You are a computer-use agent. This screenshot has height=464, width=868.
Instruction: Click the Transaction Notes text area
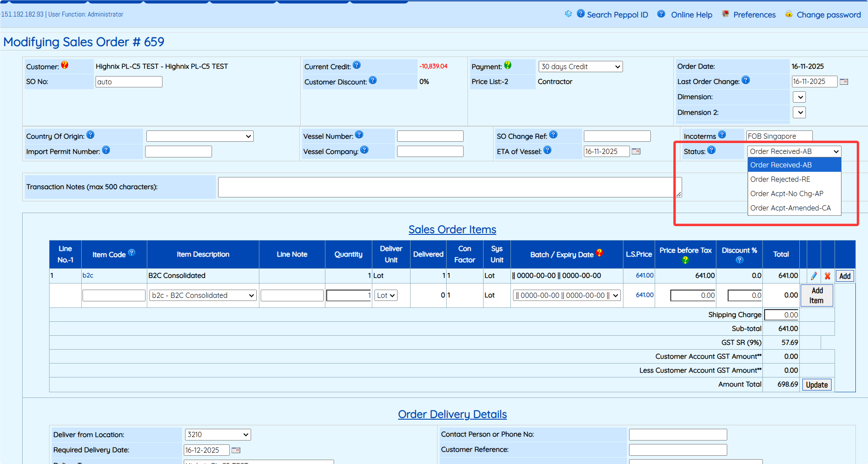click(x=449, y=187)
